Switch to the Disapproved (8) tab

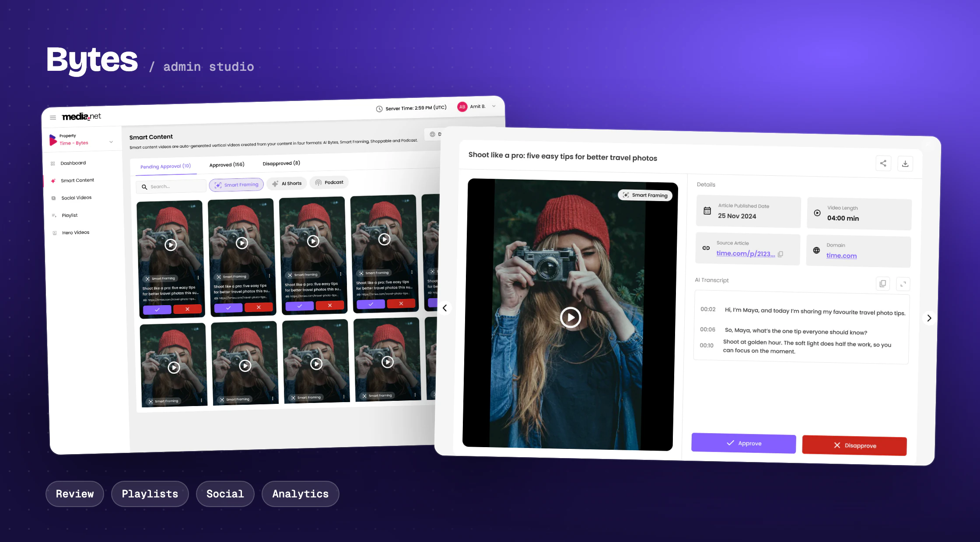point(281,163)
